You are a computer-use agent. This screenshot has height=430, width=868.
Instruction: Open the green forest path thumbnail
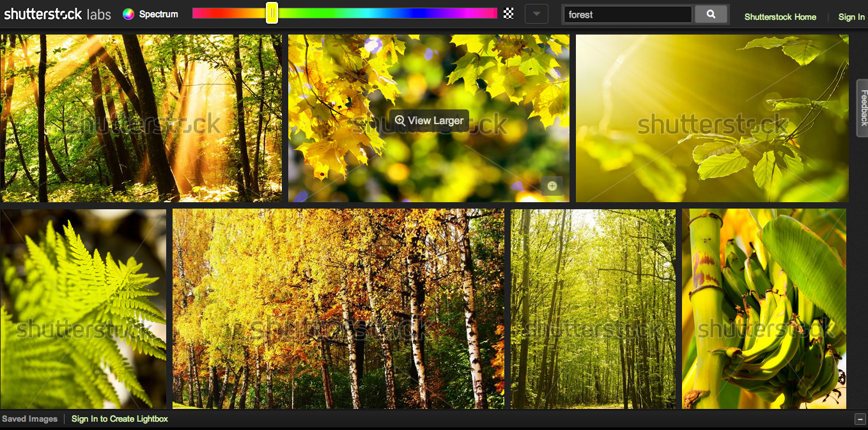(593, 308)
